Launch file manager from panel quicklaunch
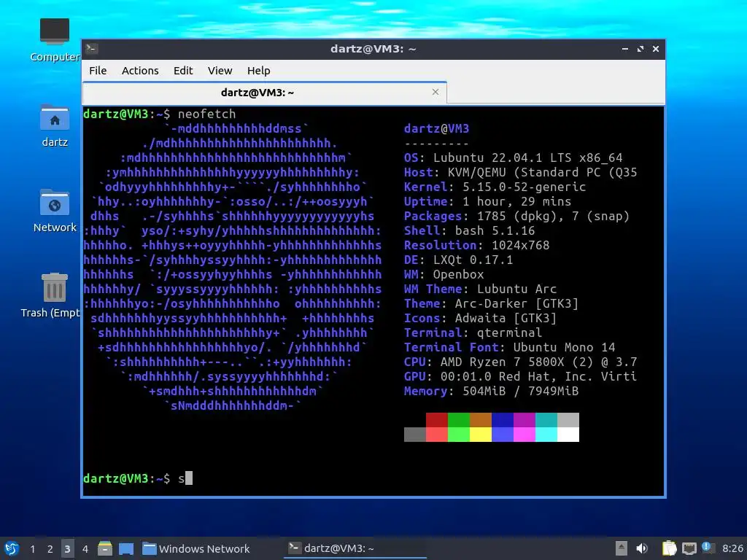 click(105, 548)
